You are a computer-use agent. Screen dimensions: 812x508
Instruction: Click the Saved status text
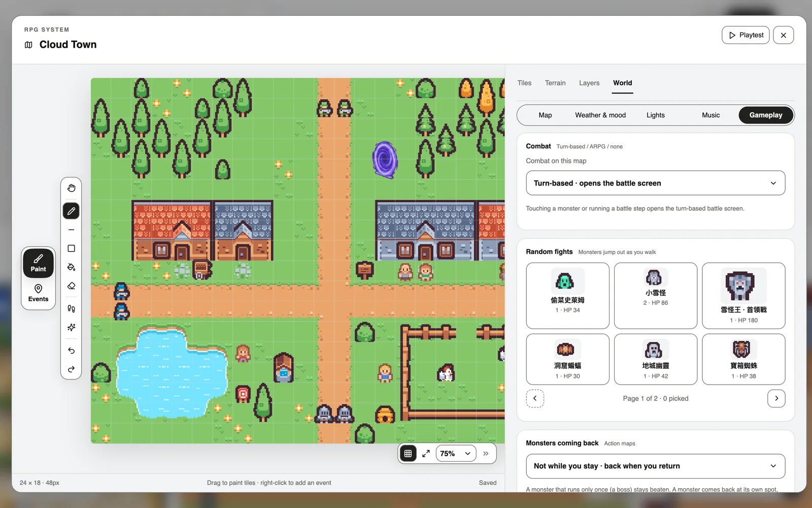[488, 483]
